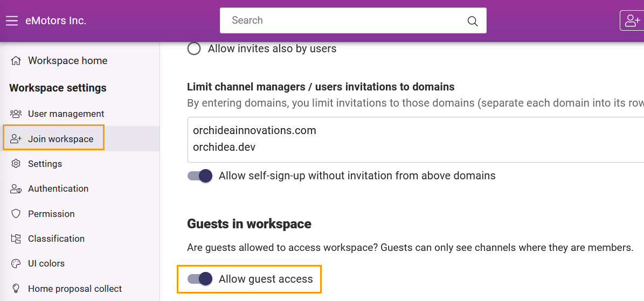
Task: Click the Permission shield icon
Action: [x=16, y=214]
